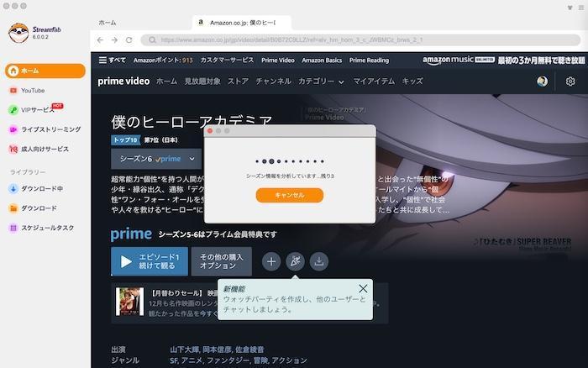Screen dimensions: 588x368
Task: Open the title bar hamburger menu icon
Action: point(581,7)
